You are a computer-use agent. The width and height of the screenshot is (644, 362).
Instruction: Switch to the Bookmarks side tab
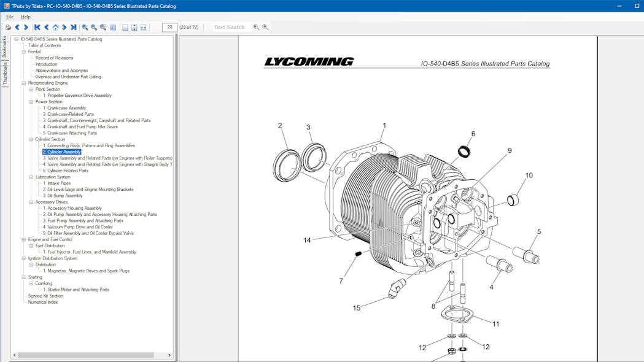pyautogui.click(x=4, y=47)
